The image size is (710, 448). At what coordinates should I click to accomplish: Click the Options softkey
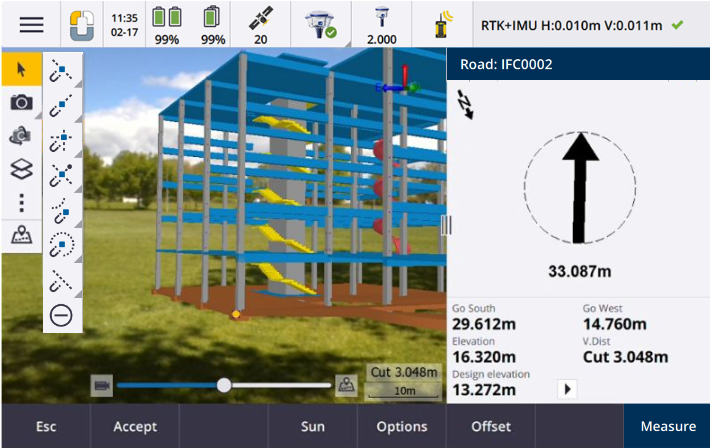point(402,426)
